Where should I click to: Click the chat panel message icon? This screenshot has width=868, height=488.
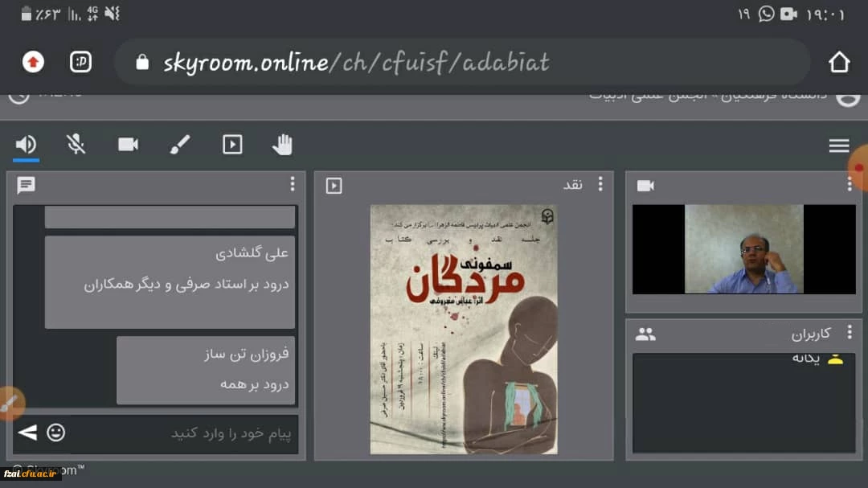(26, 186)
